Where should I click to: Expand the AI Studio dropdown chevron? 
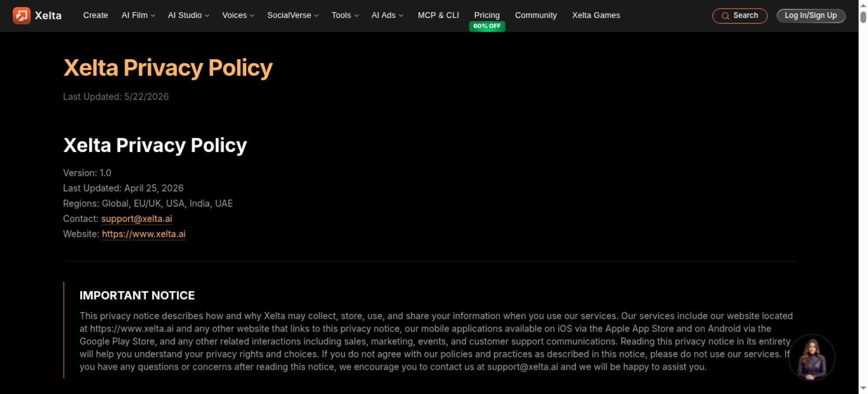pyautogui.click(x=207, y=16)
